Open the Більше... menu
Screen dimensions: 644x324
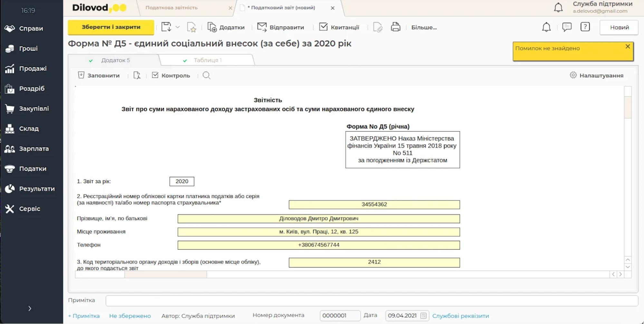click(424, 27)
